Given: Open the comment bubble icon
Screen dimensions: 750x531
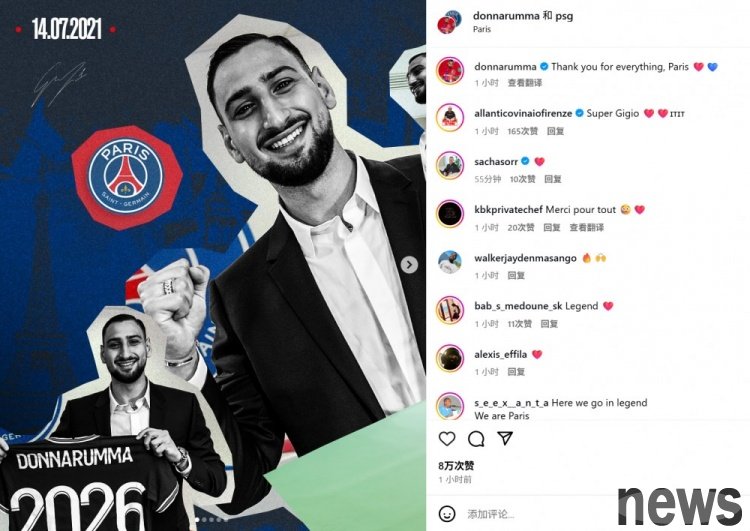Looking at the screenshot, I should pos(476,439).
